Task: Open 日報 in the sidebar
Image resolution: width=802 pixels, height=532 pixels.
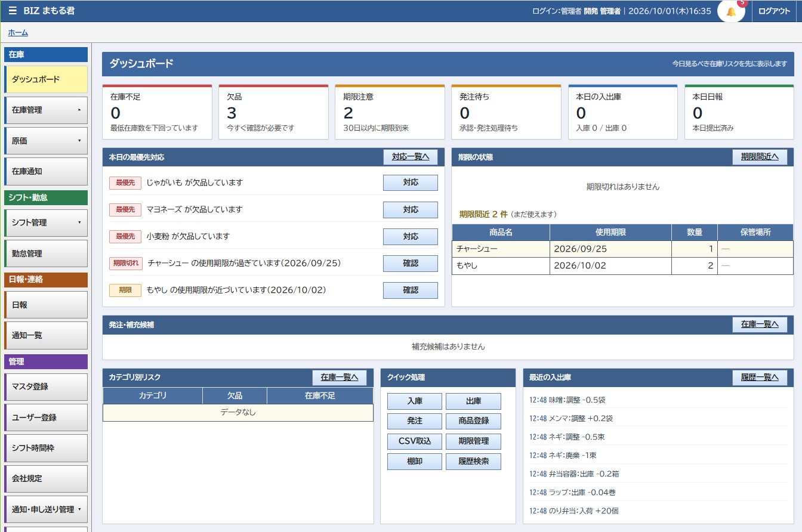Action: 46,305
